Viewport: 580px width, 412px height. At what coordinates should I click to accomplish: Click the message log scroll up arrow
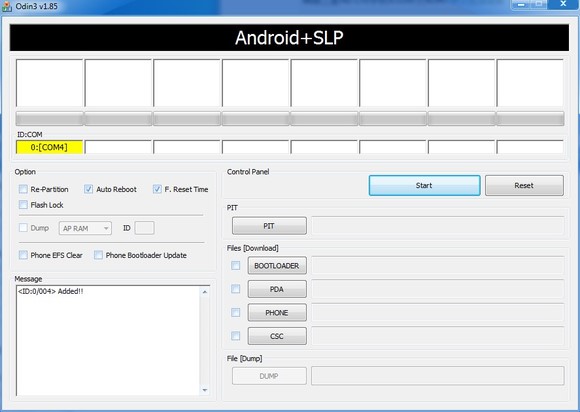[x=205, y=292]
